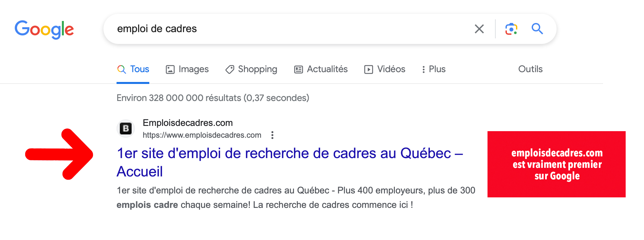Open the Outils search tools
This screenshot has height=240, width=644.
(x=530, y=69)
